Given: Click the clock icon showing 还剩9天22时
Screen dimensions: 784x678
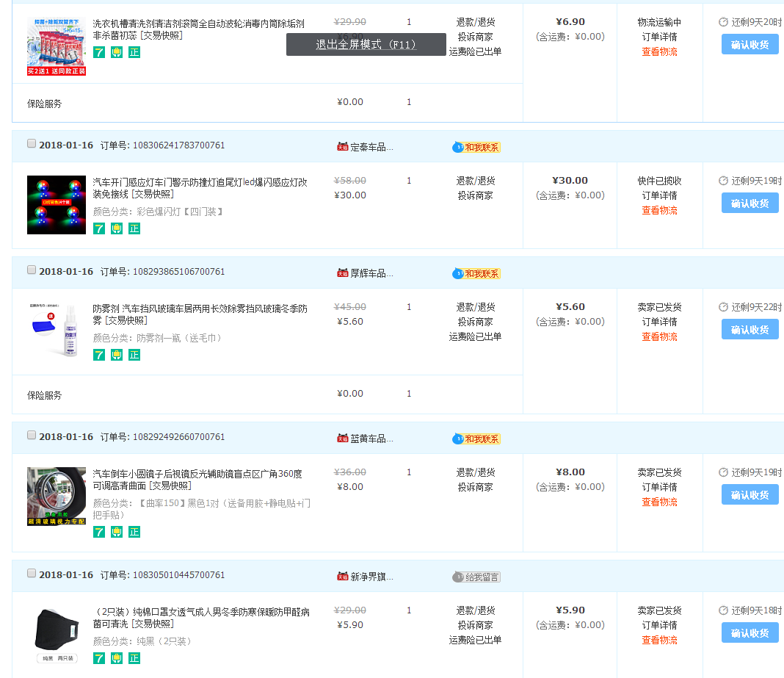Looking at the screenshot, I should [x=724, y=307].
